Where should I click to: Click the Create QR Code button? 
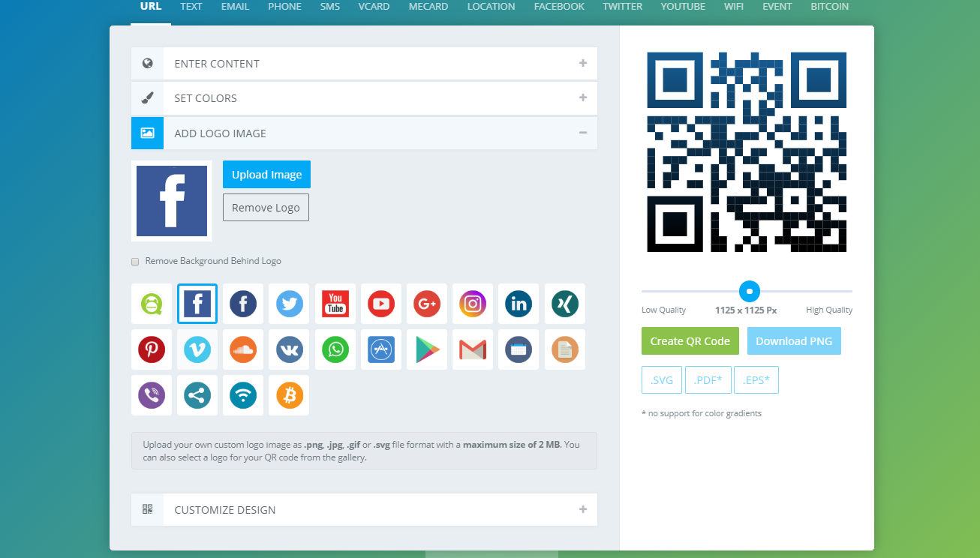690,341
